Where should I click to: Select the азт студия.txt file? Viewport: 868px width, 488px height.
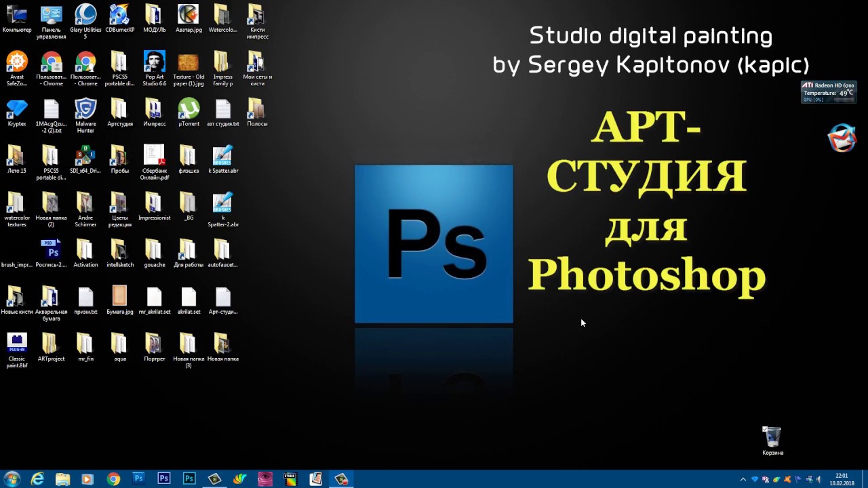(x=222, y=113)
